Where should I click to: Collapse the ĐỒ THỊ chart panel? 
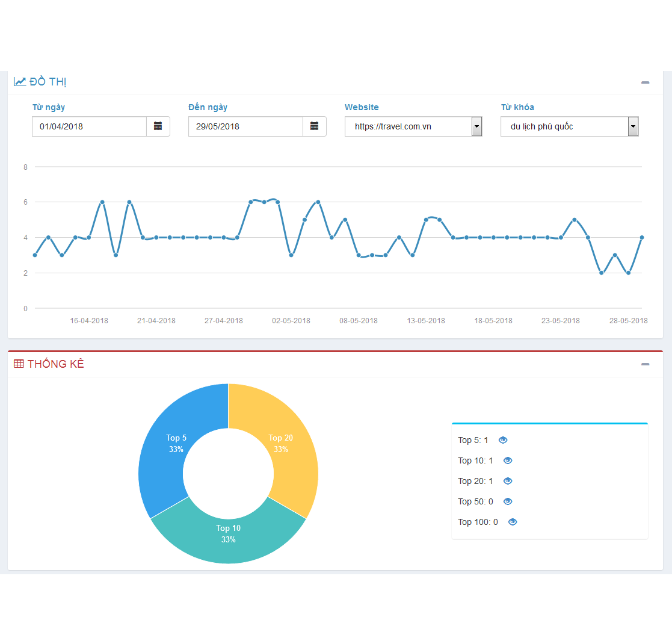[x=646, y=82]
